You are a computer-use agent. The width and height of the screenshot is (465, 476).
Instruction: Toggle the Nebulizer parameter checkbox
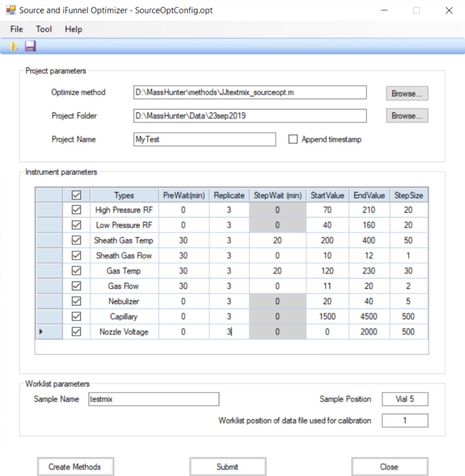click(76, 301)
